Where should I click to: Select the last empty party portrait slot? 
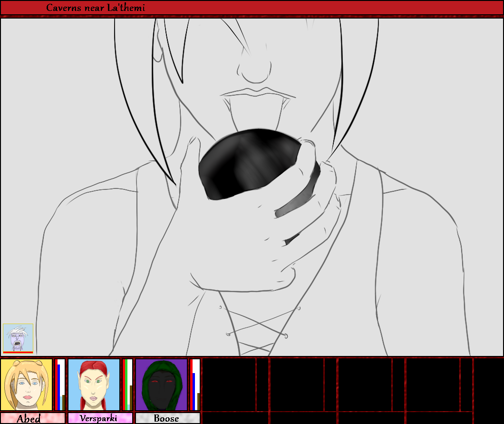coord(433,385)
